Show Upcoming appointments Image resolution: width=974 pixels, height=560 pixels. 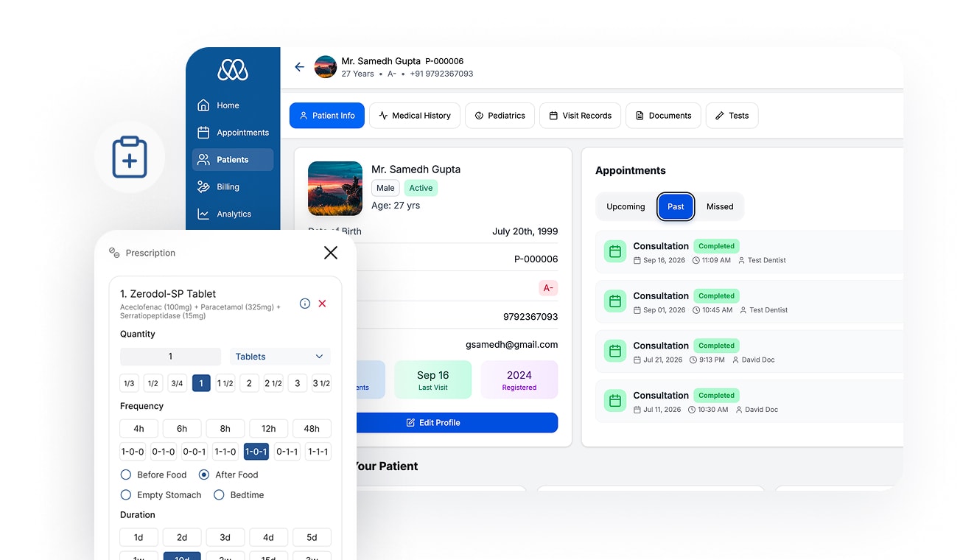[626, 207]
